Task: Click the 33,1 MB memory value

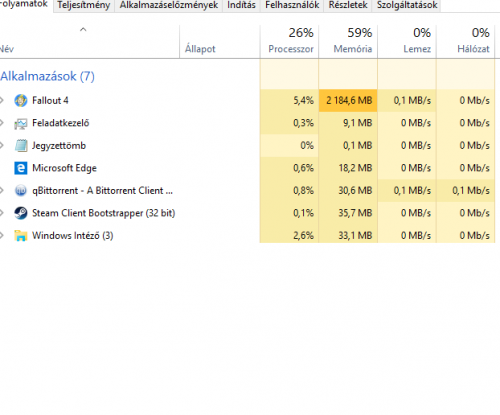Action: [355, 236]
